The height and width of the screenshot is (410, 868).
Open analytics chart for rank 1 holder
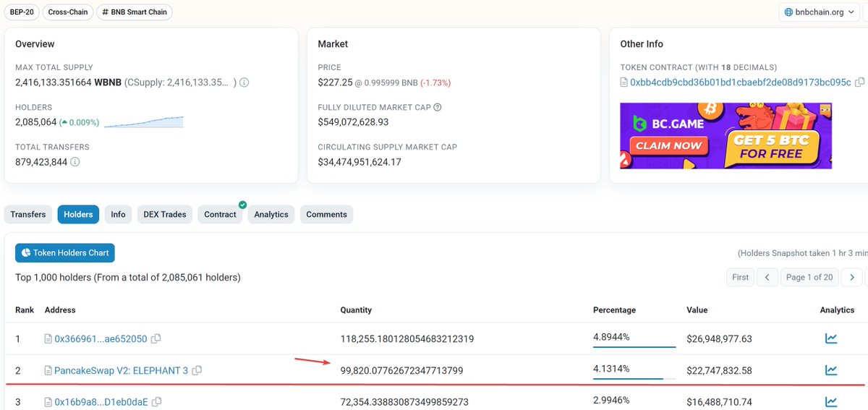[x=831, y=338]
